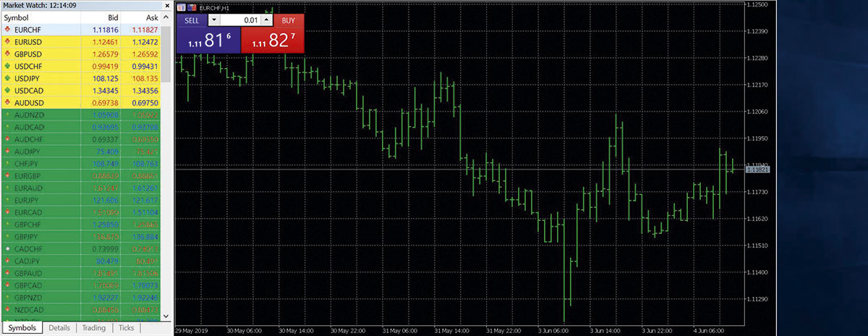Open the Trading tab
This screenshot has height=336, width=868.
click(x=94, y=328)
